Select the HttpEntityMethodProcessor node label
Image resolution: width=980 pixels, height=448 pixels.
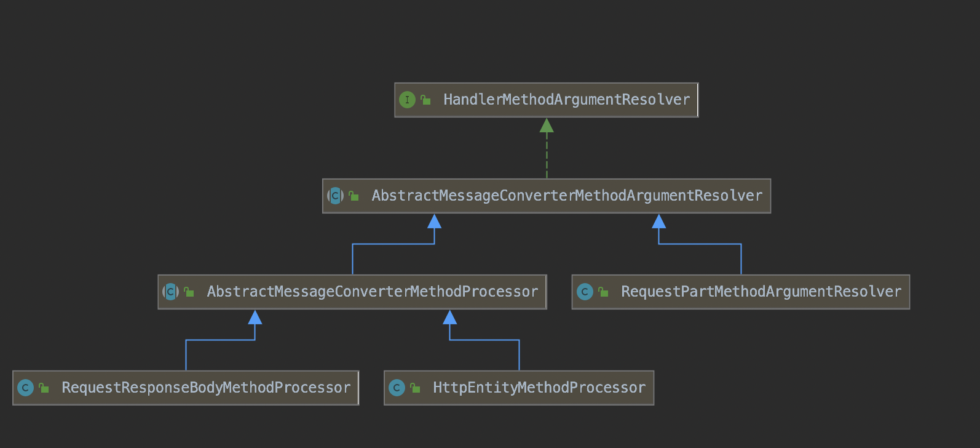(539, 388)
